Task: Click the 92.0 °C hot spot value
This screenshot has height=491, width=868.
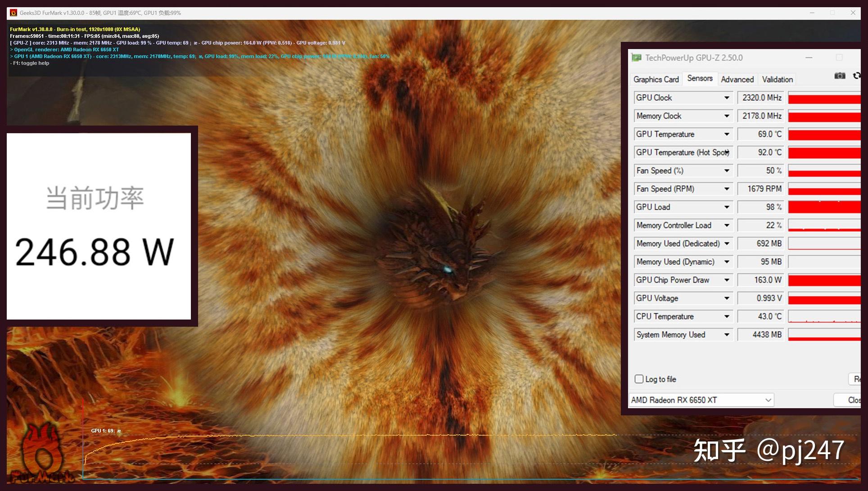Action: [762, 153]
